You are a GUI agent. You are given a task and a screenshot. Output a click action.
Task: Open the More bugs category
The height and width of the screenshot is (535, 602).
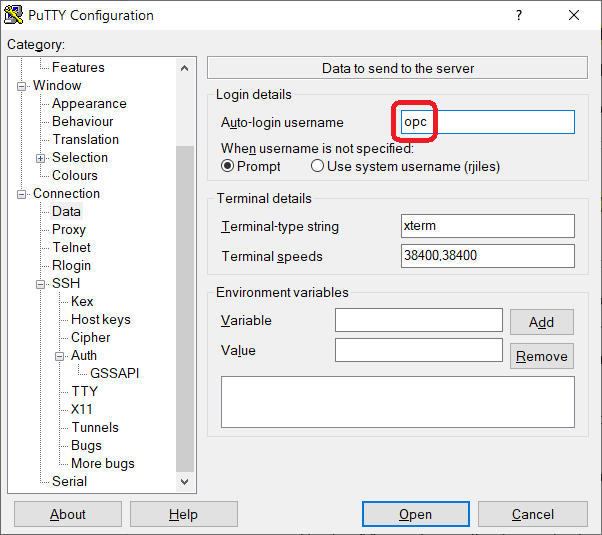(x=103, y=464)
